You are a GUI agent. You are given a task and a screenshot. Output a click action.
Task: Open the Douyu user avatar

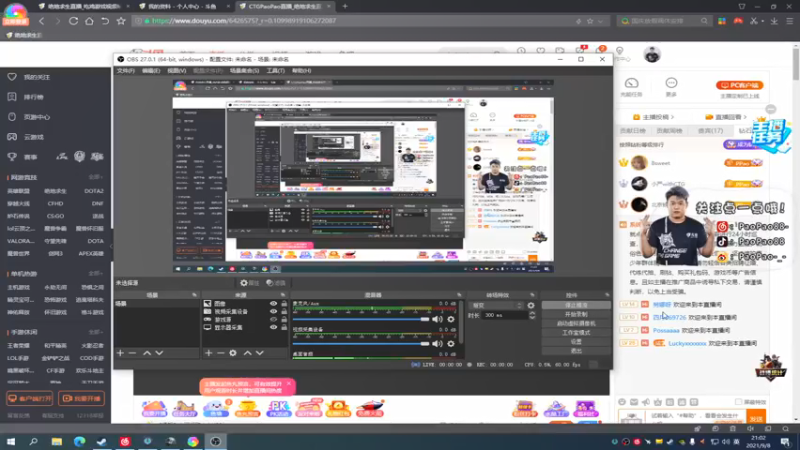click(x=652, y=54)
